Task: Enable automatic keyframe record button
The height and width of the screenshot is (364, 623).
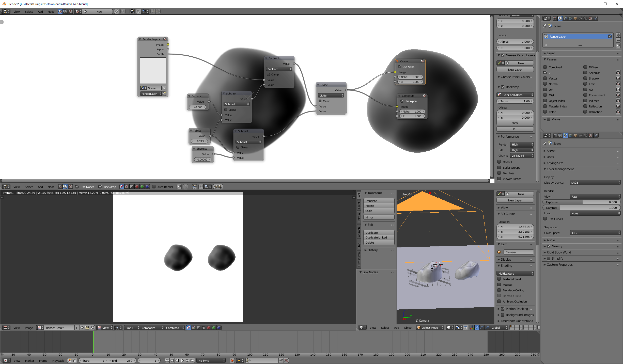Action: pyautogui.click(x=232, y=360)
